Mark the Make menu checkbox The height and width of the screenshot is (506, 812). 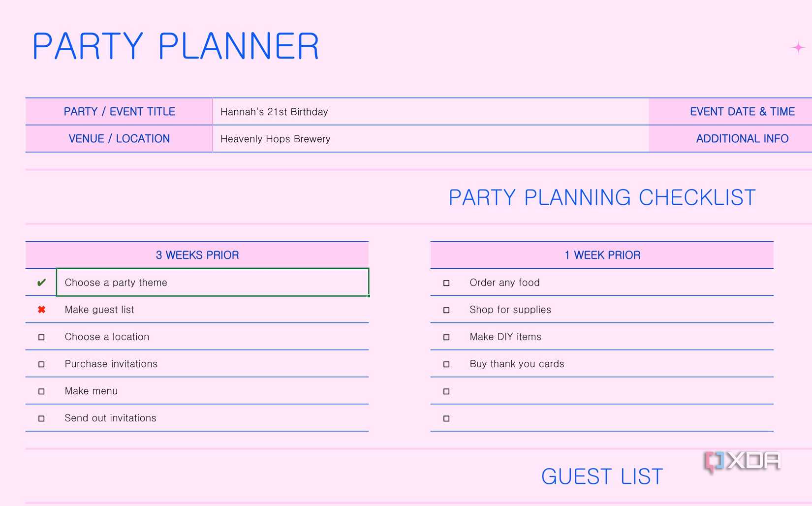pyautogui.click(x=41, y=391)
